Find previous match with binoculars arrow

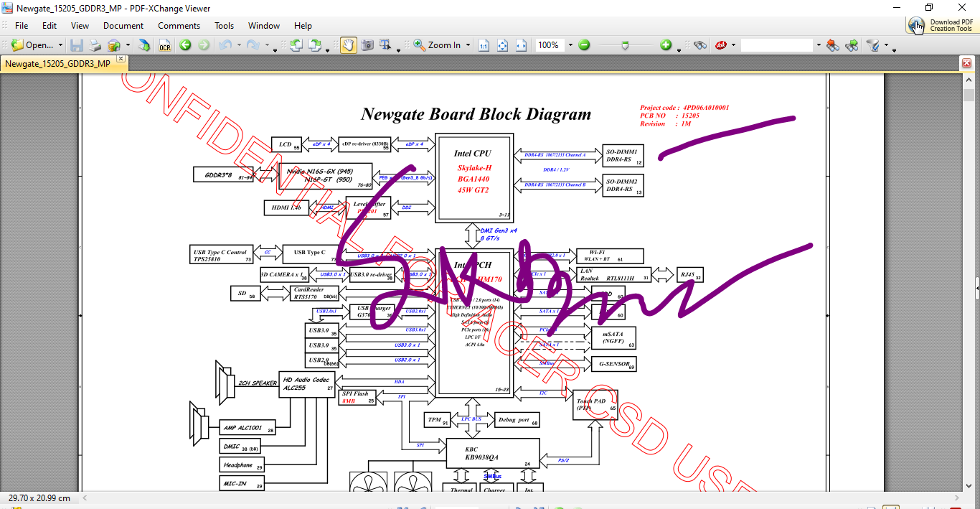click(832, 45)
